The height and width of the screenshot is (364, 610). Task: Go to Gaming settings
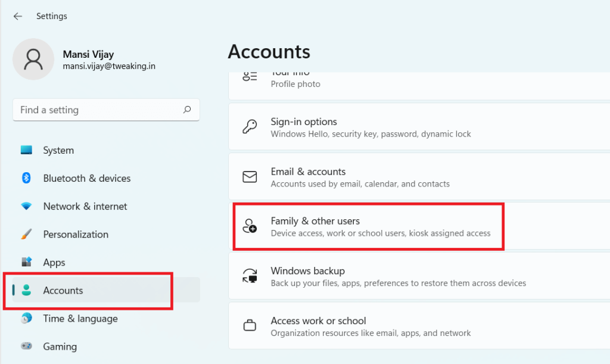[x=106, y=346]
